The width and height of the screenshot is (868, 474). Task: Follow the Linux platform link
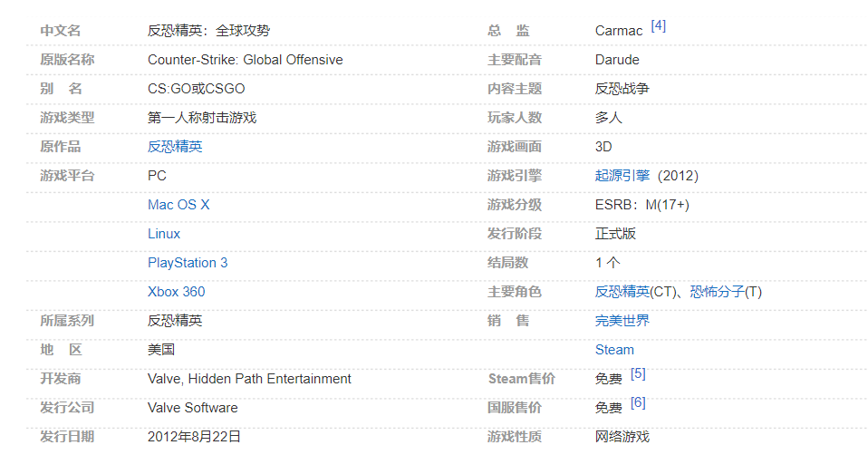point(164,234)
